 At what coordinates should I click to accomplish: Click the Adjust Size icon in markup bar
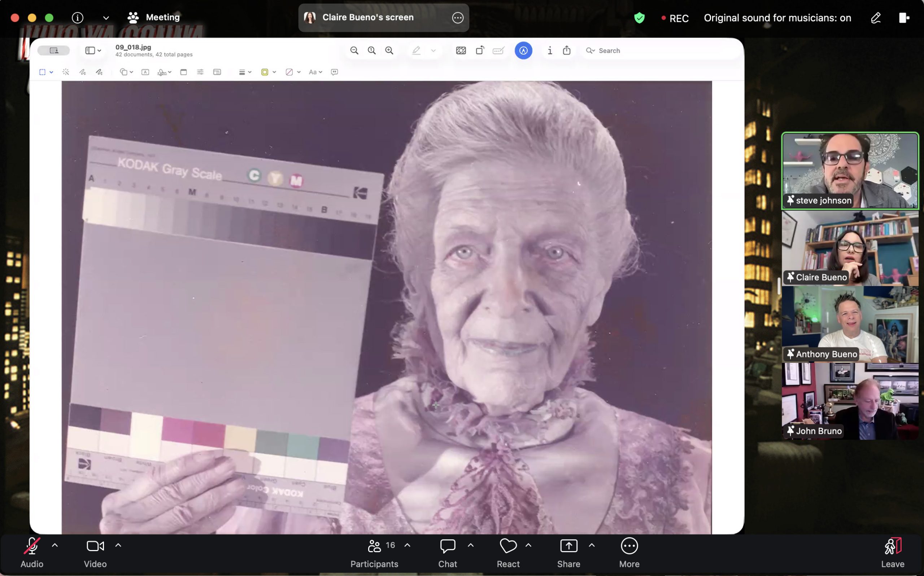217,72
